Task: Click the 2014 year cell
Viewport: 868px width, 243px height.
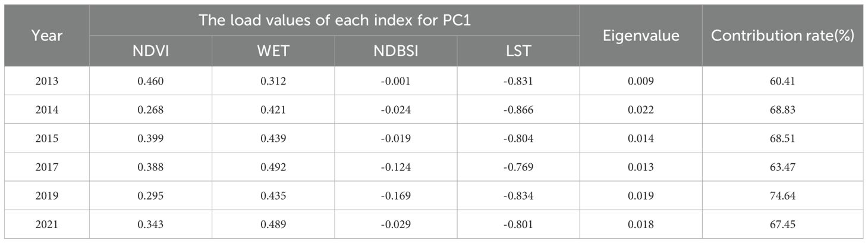Action: pyautogui.click(x=47, y=110)
